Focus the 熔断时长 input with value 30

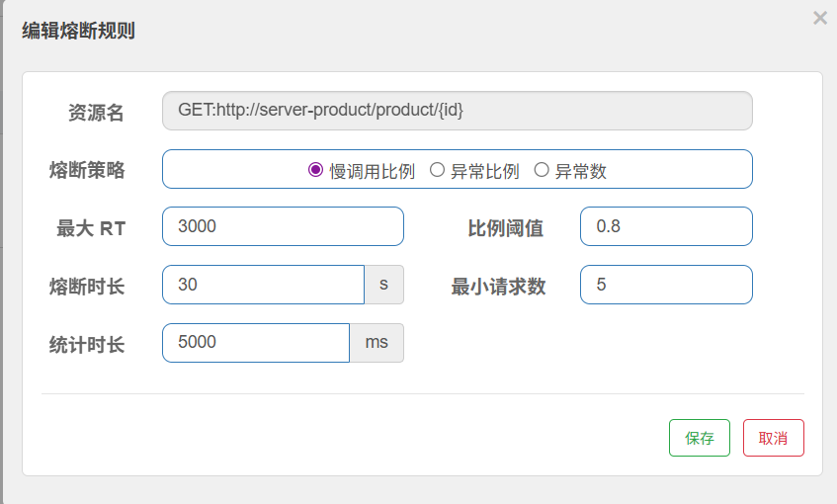pos(263,285)
